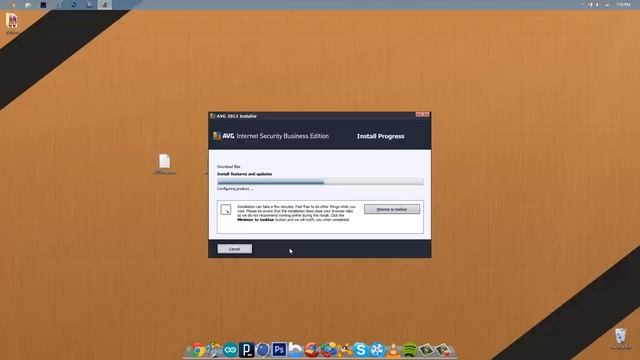The width and height of the screenshot is (640, 360).
Task: Open Google Chrome from the dock
Action: (198, 350)
